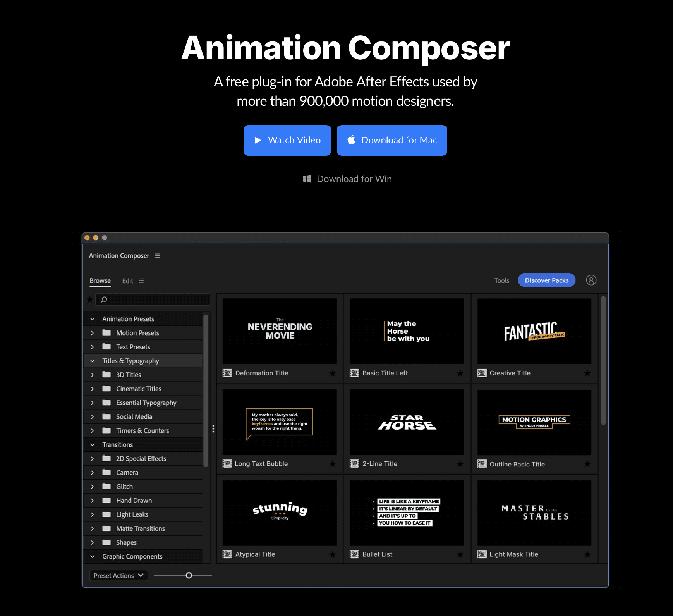Image resolution: width=673 pixels, height=616 pixels.
Task: Select the Social Media tree row
Action: click(x=143, y=416)
